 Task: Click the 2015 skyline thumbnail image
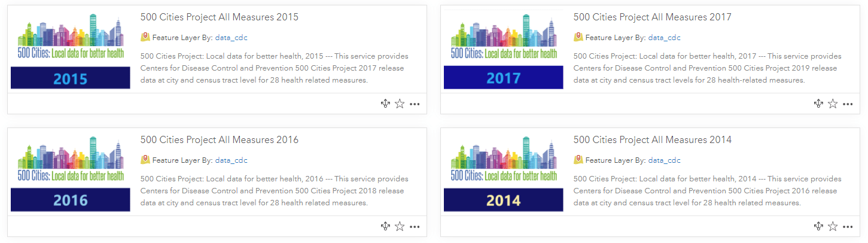tap(71, 51)
